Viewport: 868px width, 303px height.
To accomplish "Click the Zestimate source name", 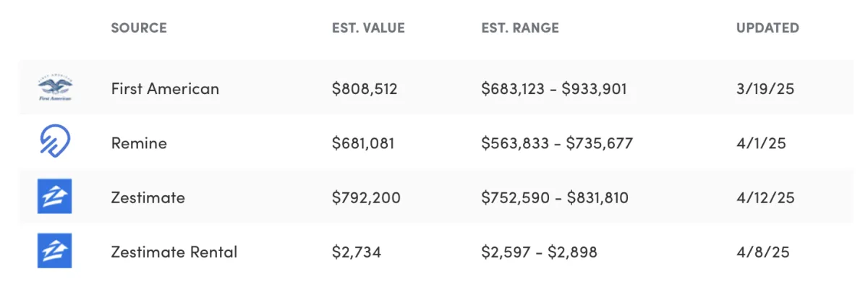I will coord(148,197).
